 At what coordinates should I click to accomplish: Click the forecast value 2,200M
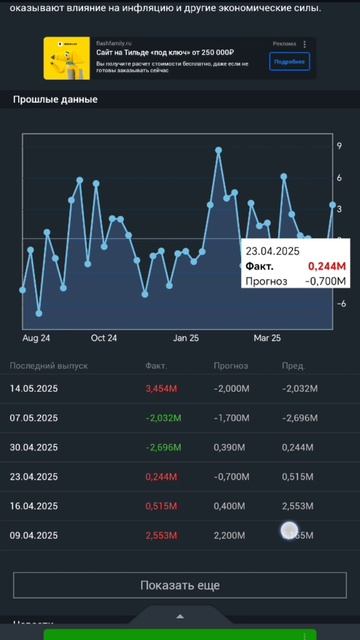click(229, 536)
